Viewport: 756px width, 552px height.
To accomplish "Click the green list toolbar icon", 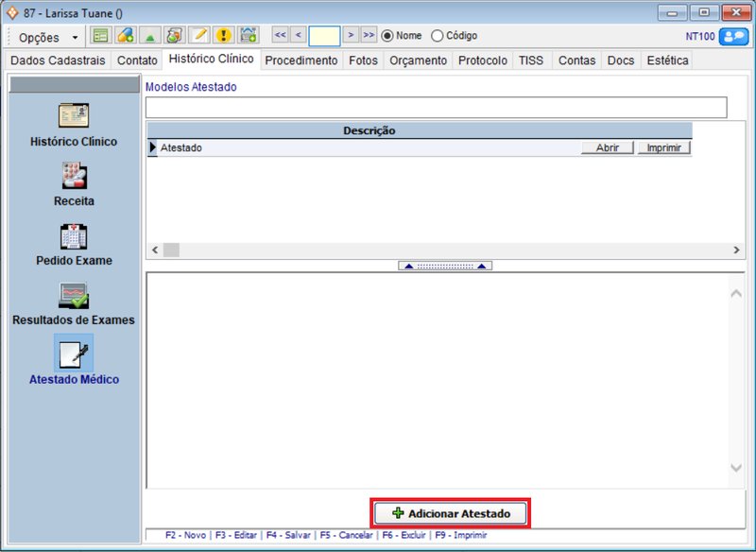I will pyautogui.click(x=100, y=36).
